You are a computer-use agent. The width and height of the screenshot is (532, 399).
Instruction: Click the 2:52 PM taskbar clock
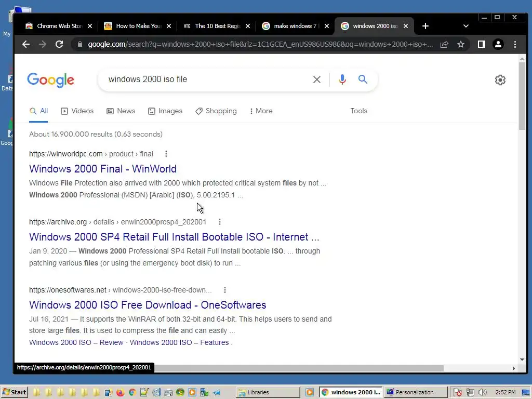point(506,392)
